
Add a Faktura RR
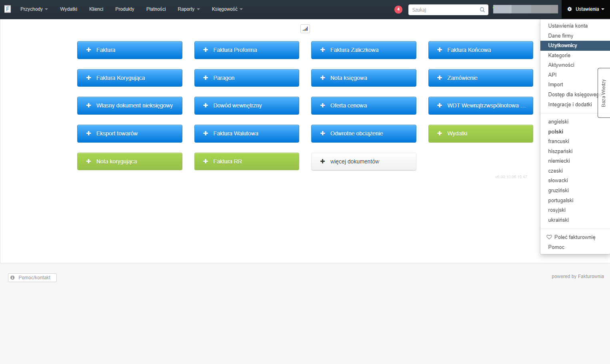click(x=247, y=161)
